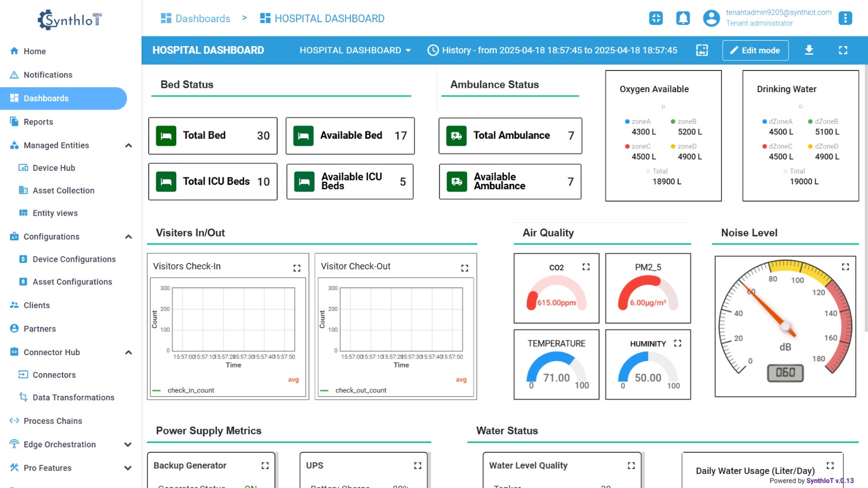Image resolution: width=868 pixels, height=488 pixels.
Task: Expand the Edge Orchestration menu
Action: tap(128, 445)
